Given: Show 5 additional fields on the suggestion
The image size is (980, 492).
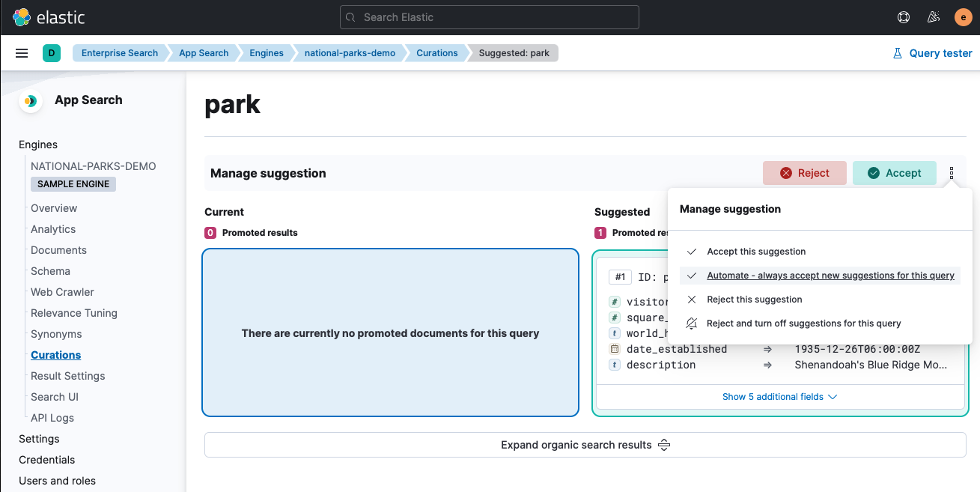Looking at the screenshot, I should pyautogui.click(x=779, y=397).
